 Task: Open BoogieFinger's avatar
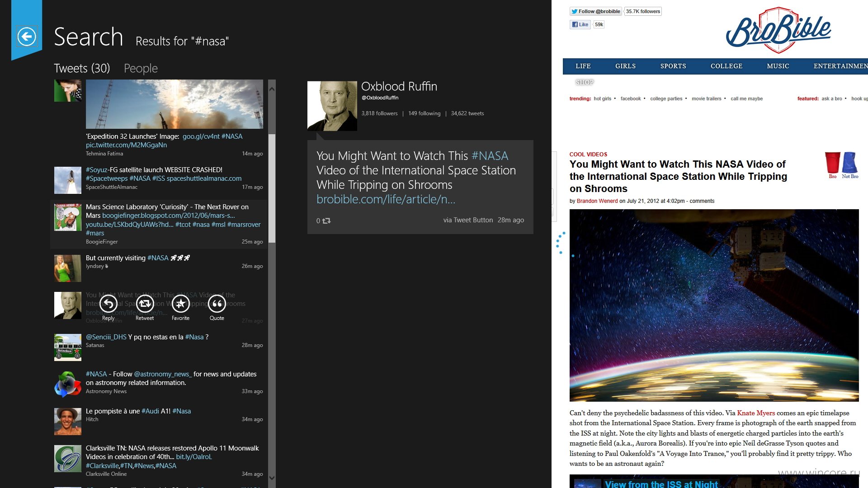[68, 217]
